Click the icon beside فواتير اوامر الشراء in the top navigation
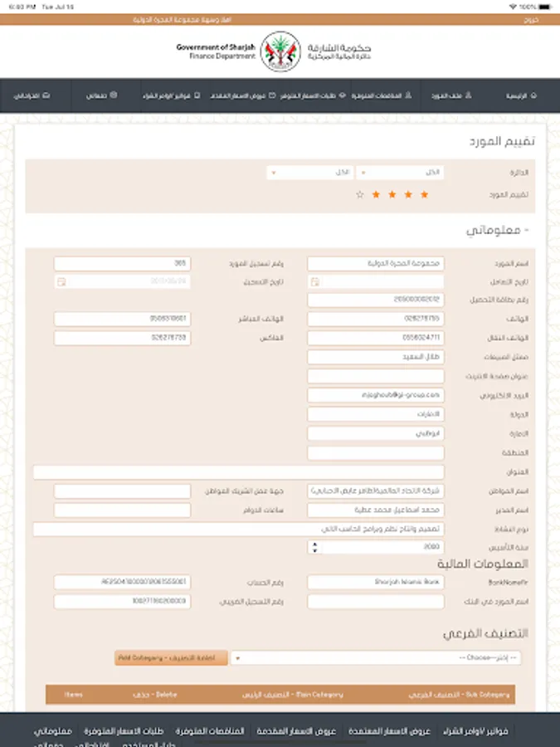 [197, 95]
